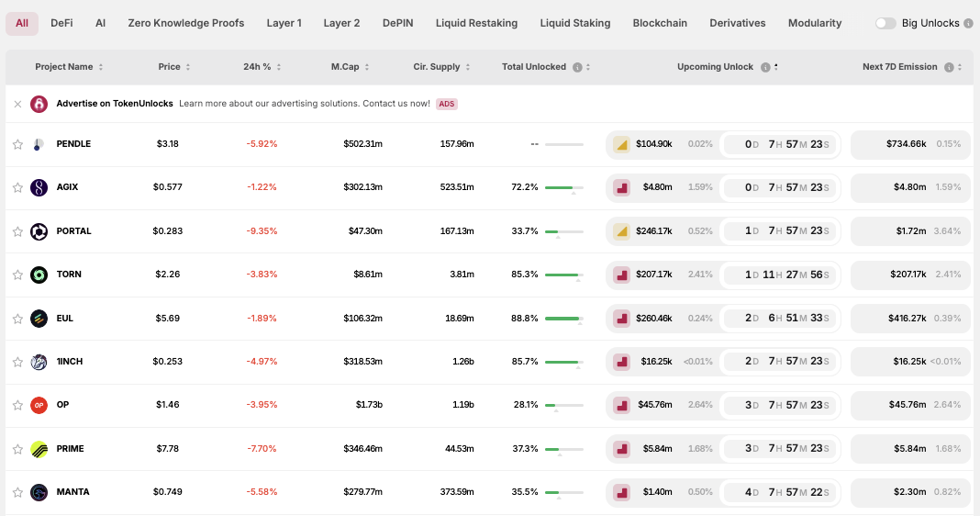This screenshot has height=516, width=980.
Task: Sort table by Cir. Supply arrows
Action: tap(467, 67)
